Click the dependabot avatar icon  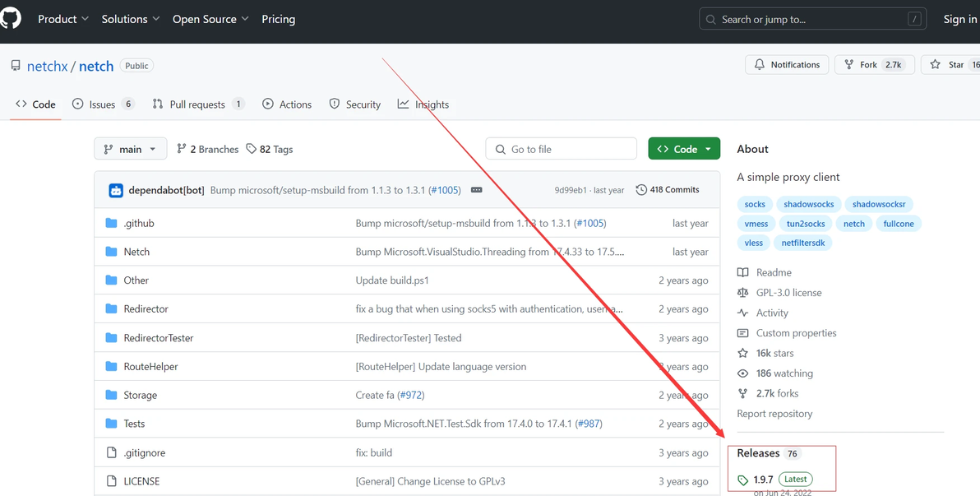click(x=116, y=190)
